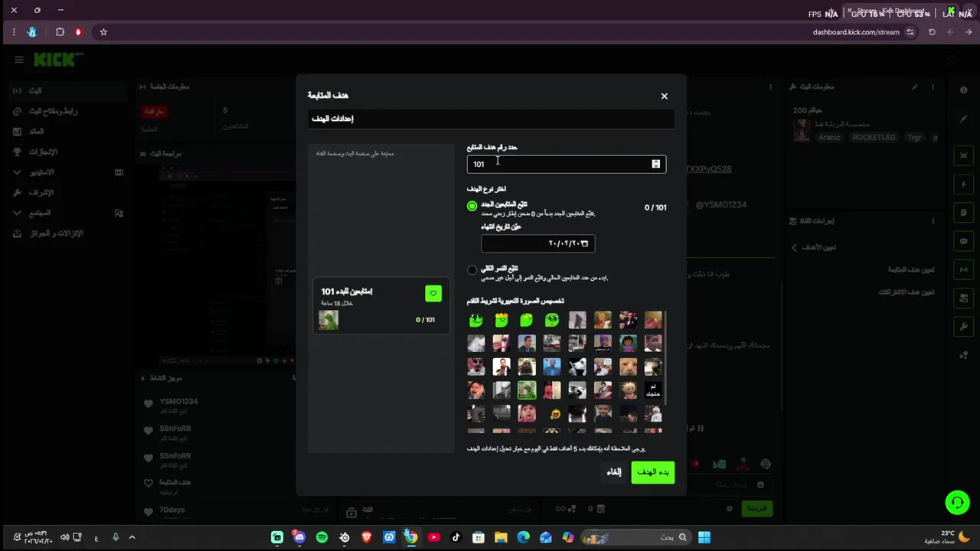Click the 70days entry in activity feed
This screenshot has width=980, height=551.
pyautogui.click(x=172, y=510)
